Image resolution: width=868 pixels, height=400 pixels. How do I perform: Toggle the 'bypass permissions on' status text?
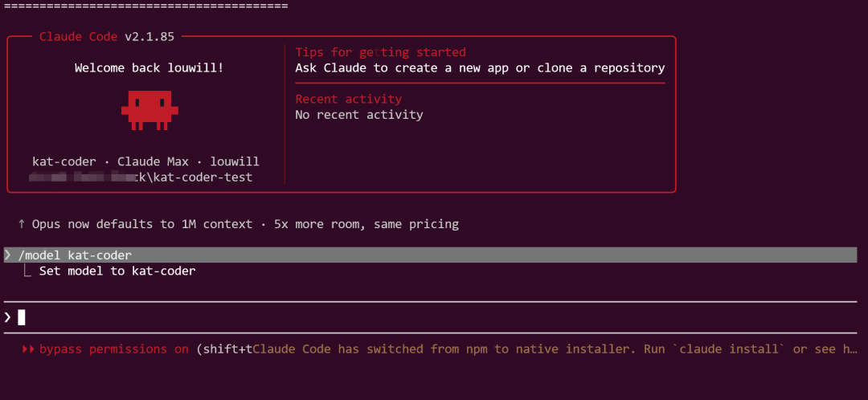coord(114,349)
